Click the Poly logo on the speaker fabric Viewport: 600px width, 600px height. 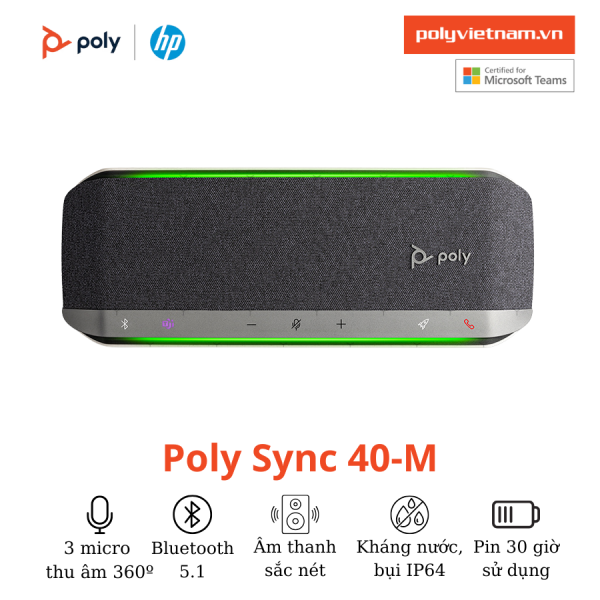(440, 256)
